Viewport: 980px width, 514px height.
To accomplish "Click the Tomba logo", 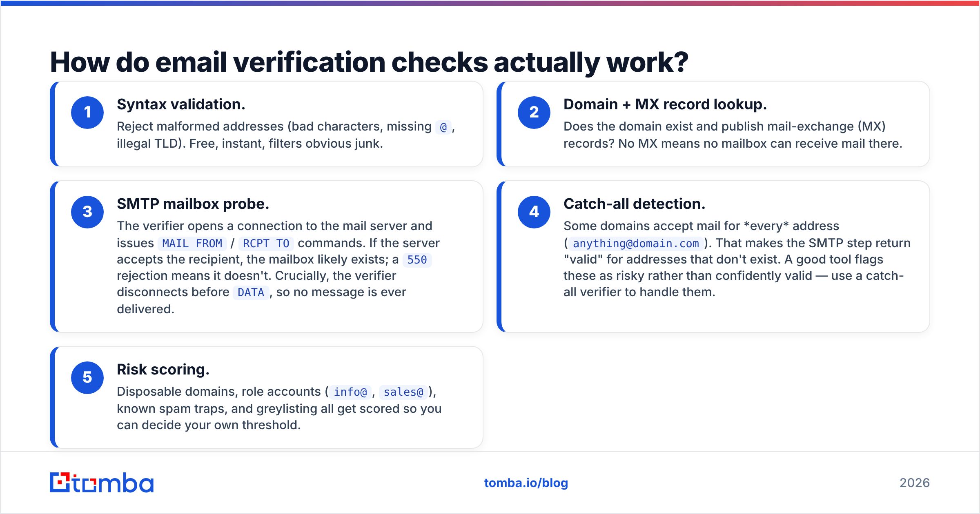I will tap(102, 483).
